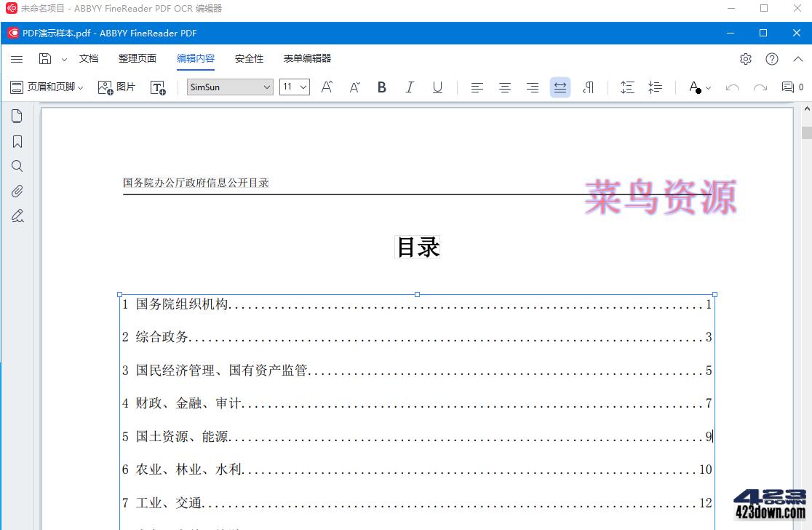
Task: Insert a picture using the 图片 tool
Action: (x=116, y=87)
